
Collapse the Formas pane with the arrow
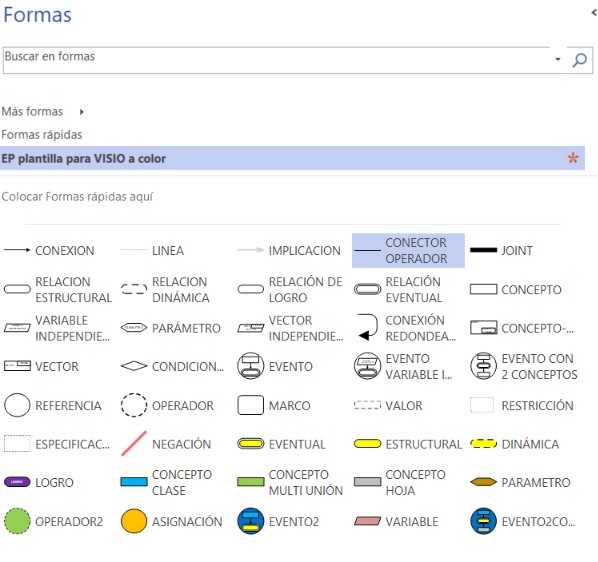[x=594, y=13]
